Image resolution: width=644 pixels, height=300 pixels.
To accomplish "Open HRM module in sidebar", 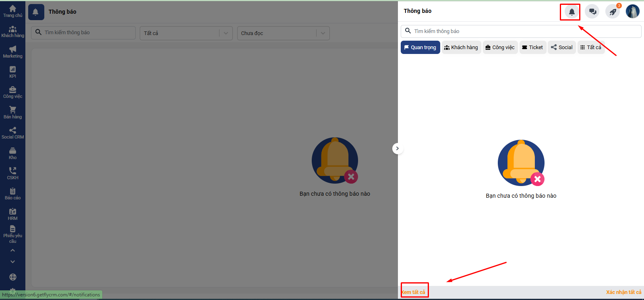I will click(12, 214).
